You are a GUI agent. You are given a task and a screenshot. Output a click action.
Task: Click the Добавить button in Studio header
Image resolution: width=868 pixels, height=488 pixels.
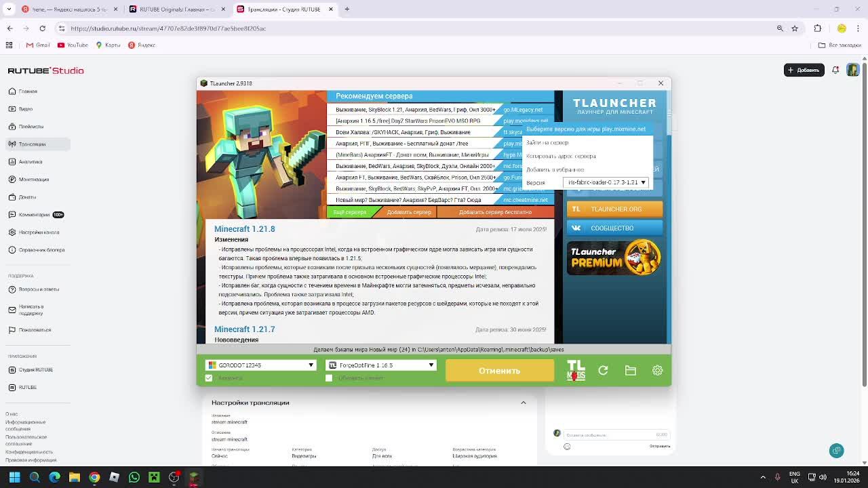[x=804, y=70]
